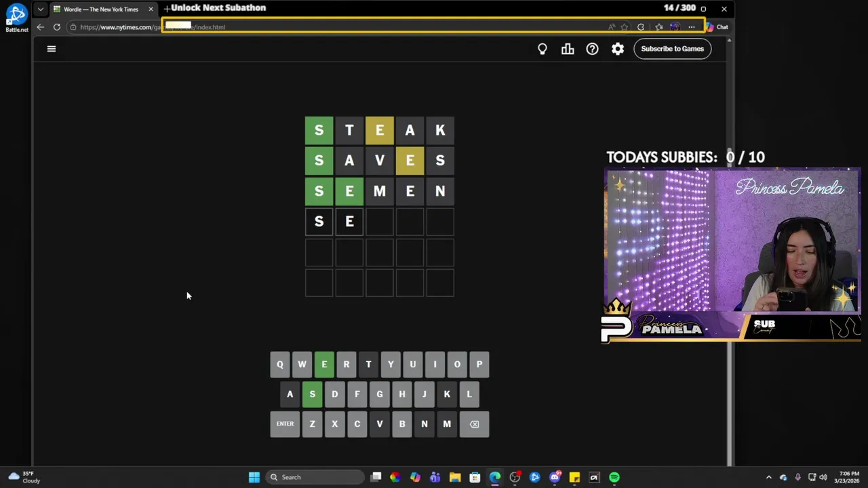This screenshot has height=488, width=868.
Task: Tap the green E key on keyboard
Action: click(x=324, y=365)
